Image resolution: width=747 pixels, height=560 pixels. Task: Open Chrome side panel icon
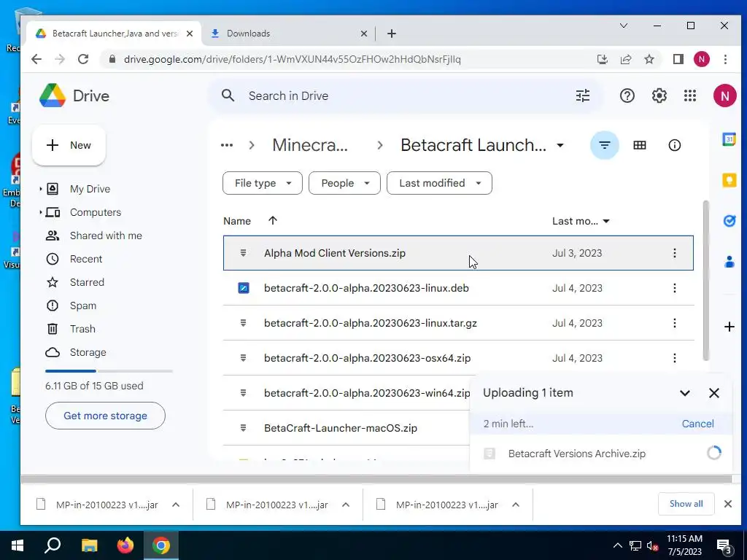(678, 59)
